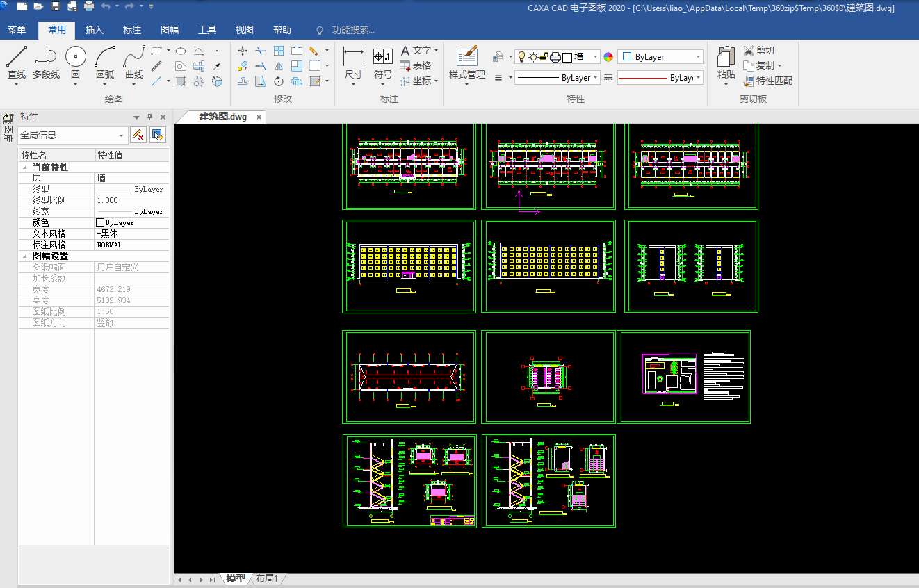Screen dimensions: 919x588
Task: Click the 标注风格 value NORMAL
Action: 132,245
